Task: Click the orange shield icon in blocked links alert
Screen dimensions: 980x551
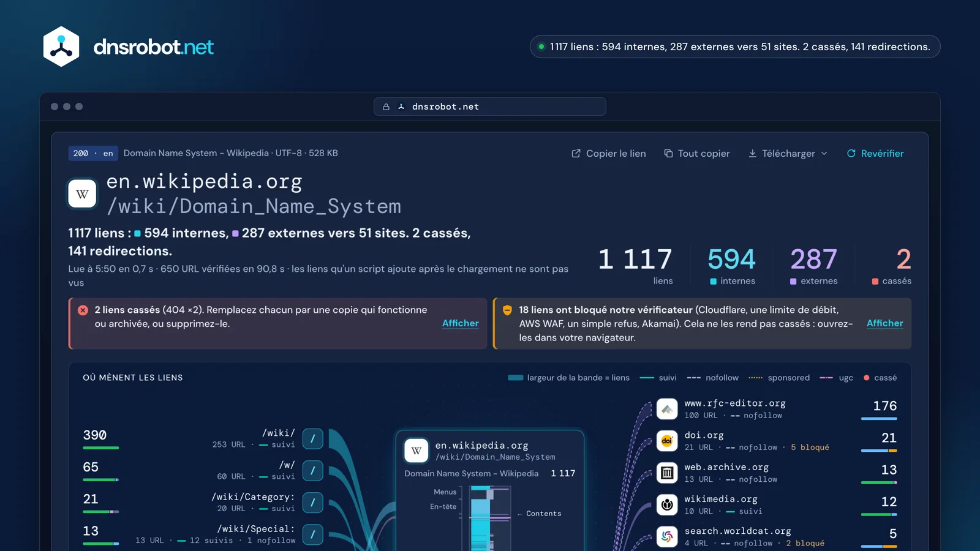Action: (507, 310)
